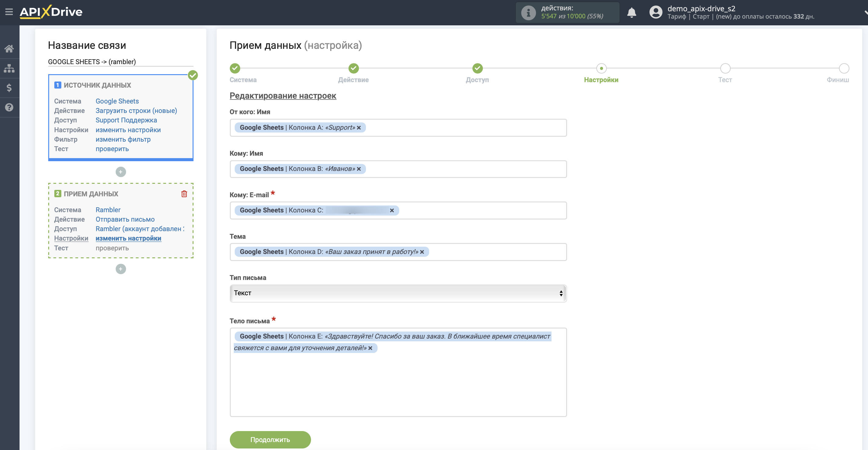
Task: Remove the Колонка A «Support» tag
Action: (x=359, y=128)
